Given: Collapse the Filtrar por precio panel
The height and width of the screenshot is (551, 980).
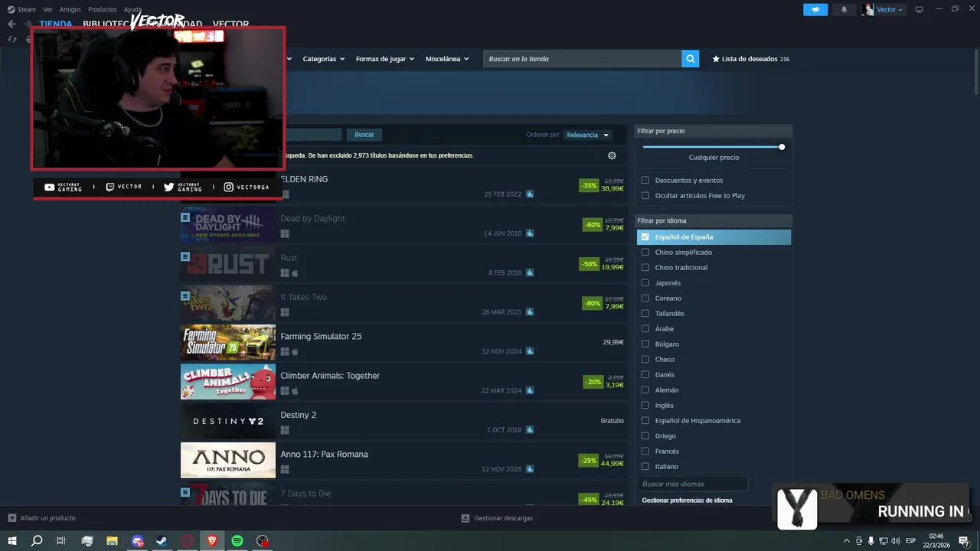Looking at the screenshot, I should (x=714, y=131).
